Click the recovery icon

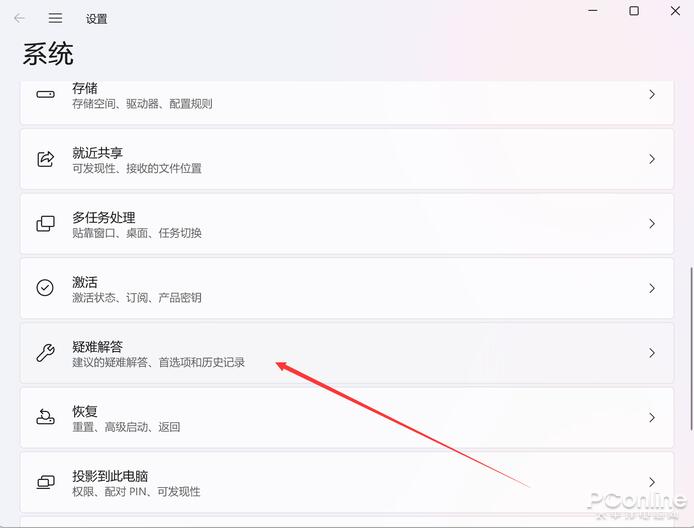pyautogui.click(x=45, y=417)
